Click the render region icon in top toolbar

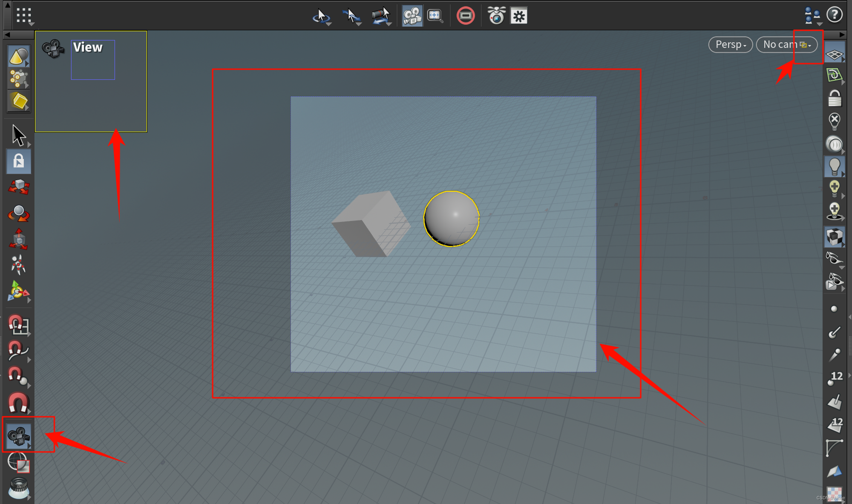(435, 16)
